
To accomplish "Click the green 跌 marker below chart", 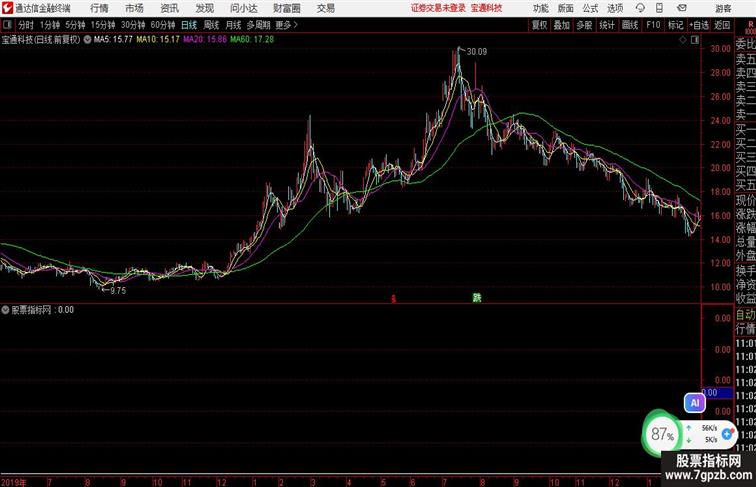I will point(477,298).
